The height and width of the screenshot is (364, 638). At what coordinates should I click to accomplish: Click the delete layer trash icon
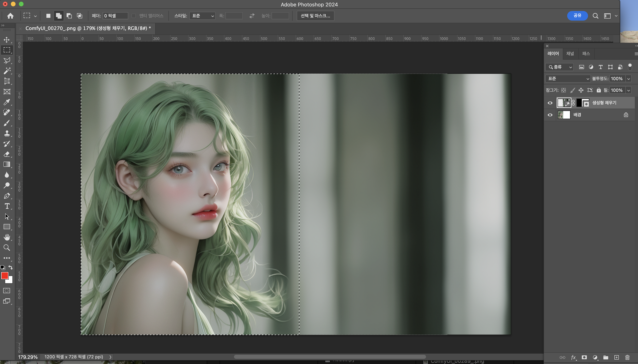coord(627,357)
